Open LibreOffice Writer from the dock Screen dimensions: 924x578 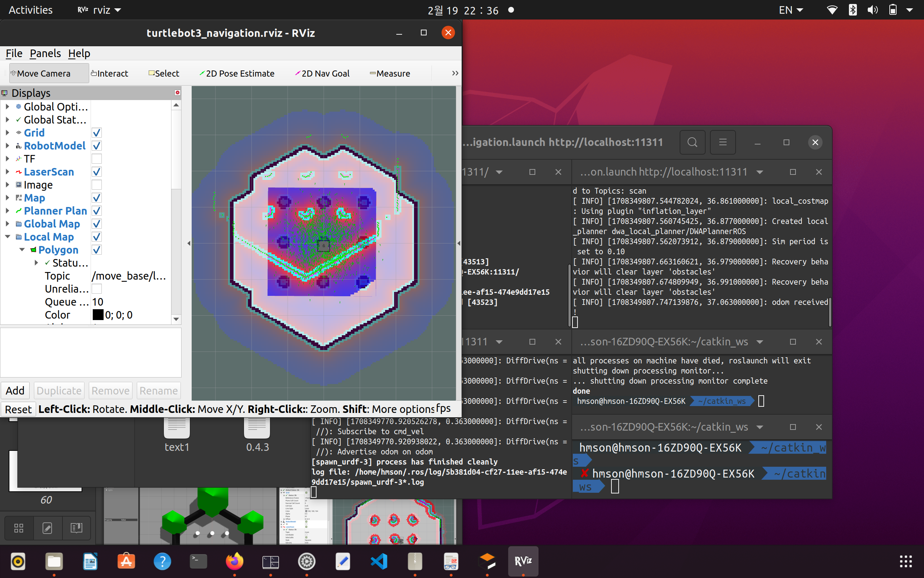[x=90, y=561]
